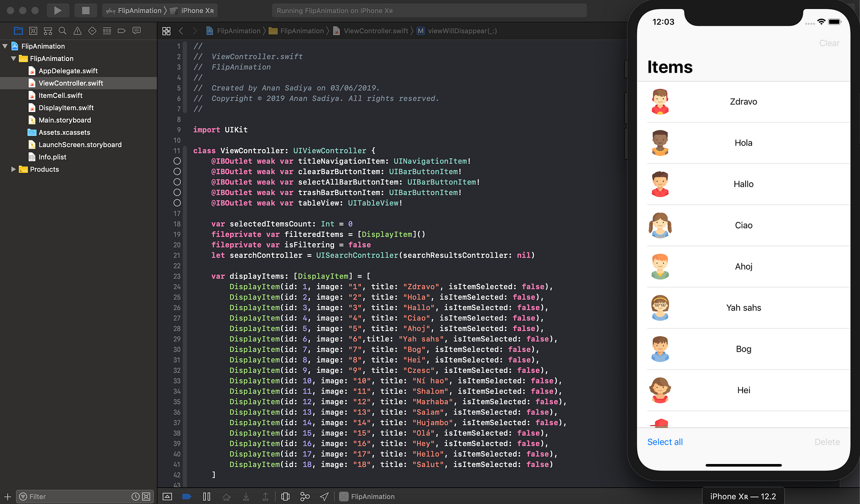This screenshot has height=504, width=860.
Task: Tap the Zdravo row in simulator
Action: (743, 102)
